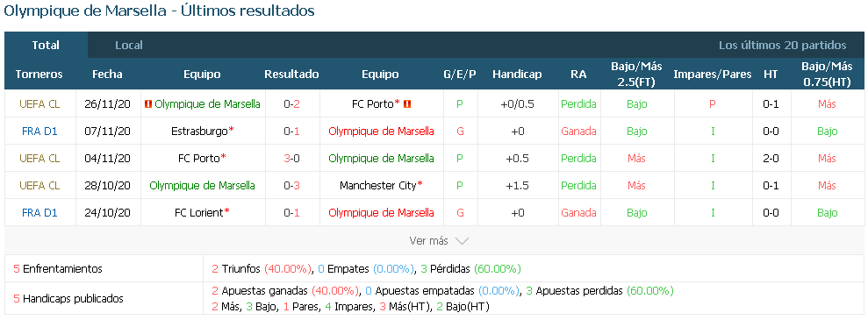
Task: Select the Total tab
Action: [46, 46]
